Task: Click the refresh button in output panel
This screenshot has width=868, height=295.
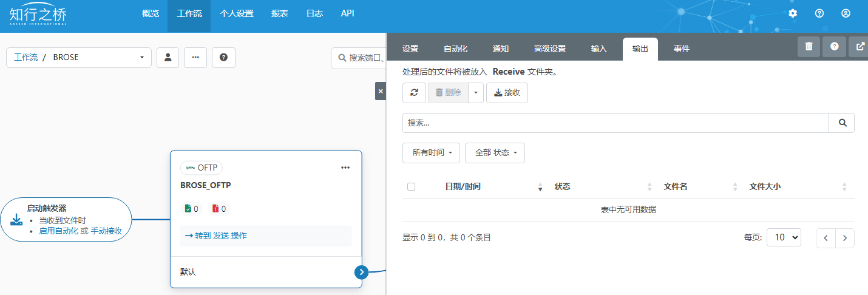Action: (x=414, y=93)
